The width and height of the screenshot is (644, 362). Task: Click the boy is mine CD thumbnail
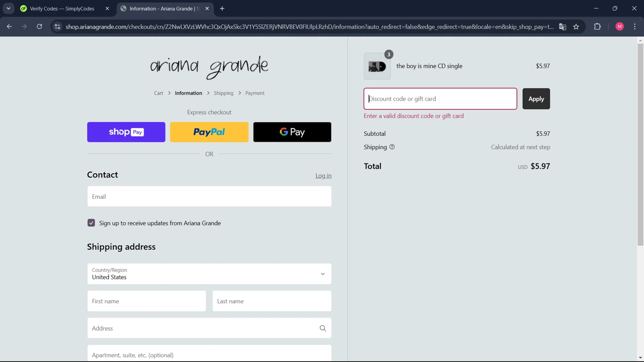pos(377,66)
